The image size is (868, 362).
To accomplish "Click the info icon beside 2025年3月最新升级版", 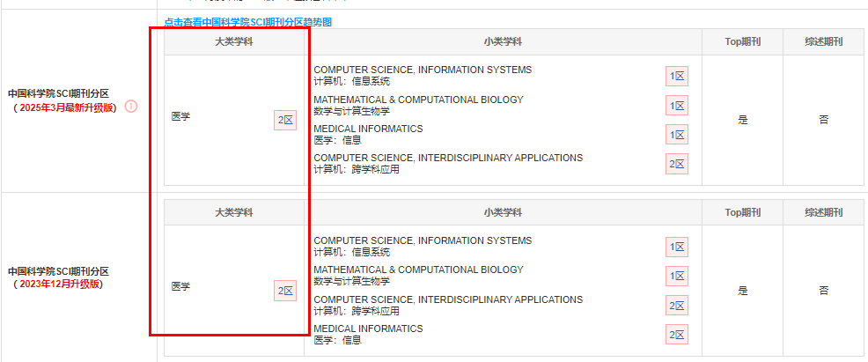I will 131,107.
